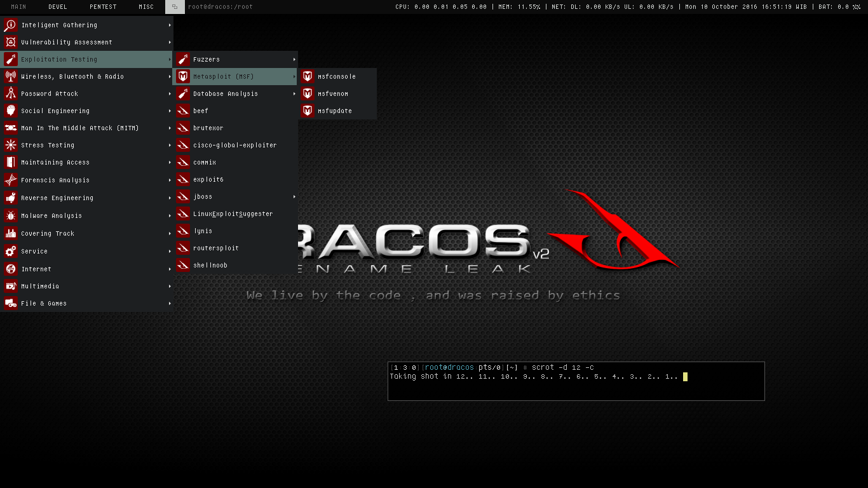The height and width of the screenshot is (488, 868).
Task: Expand the Password Attack submenu arrow
Action: pos(170,93)
